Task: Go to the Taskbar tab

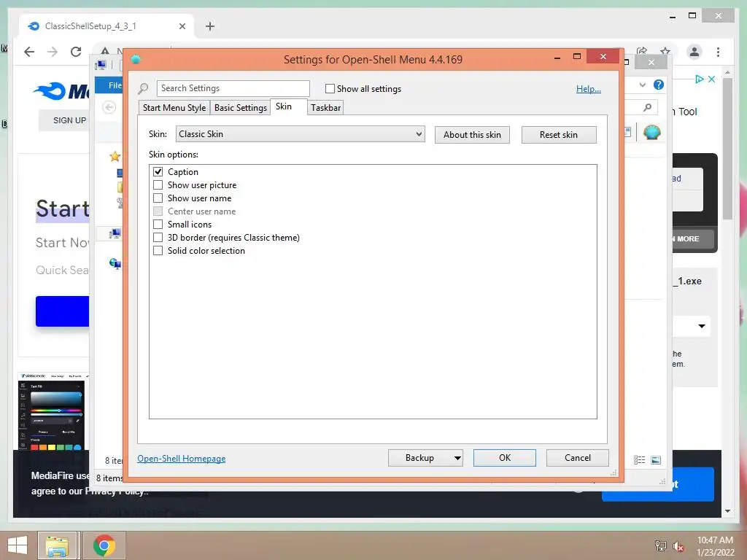Action: [x=326, y=108]
